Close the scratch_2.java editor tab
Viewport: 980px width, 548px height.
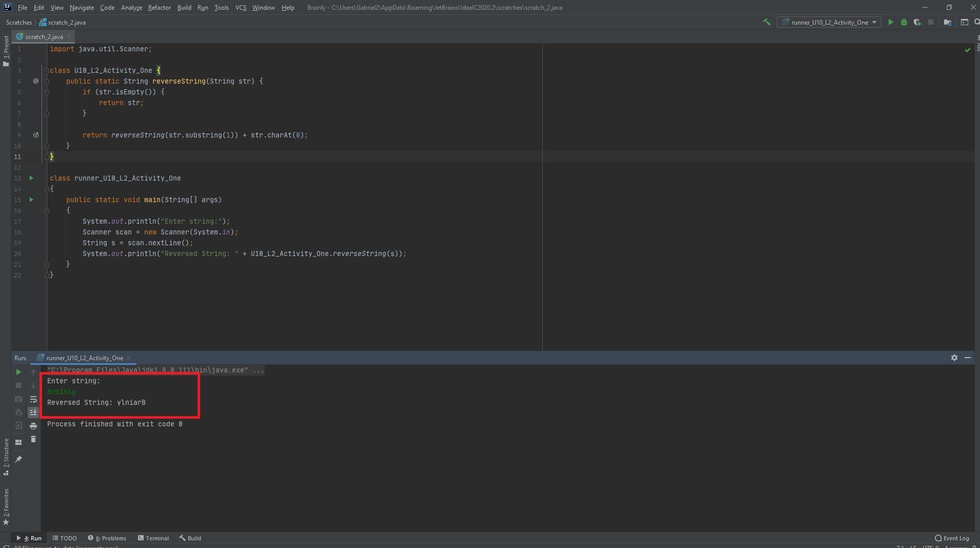click(x=69, y=36)
